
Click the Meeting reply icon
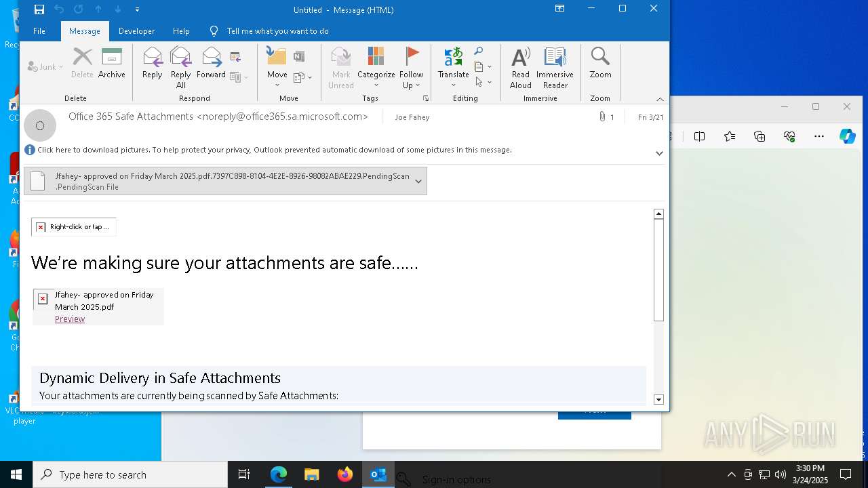click(x=235, y=57)
